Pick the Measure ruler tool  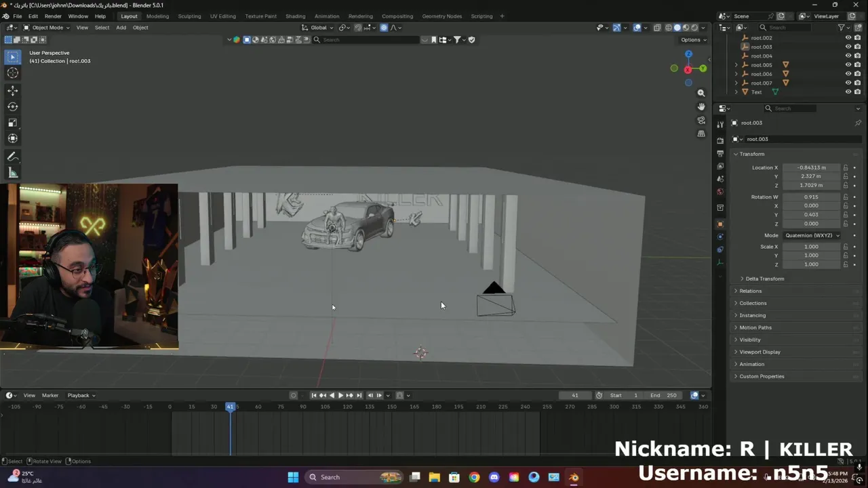(13, 173)
